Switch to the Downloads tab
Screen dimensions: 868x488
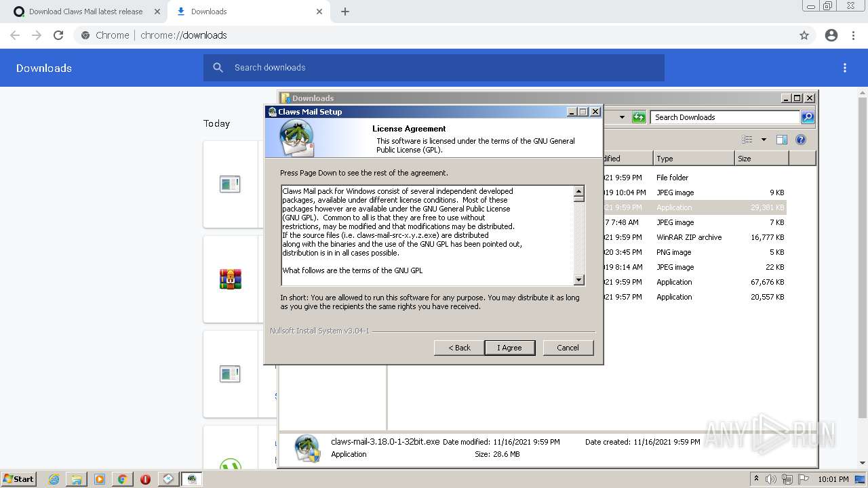pyautogui.click(x=248, y=12)
